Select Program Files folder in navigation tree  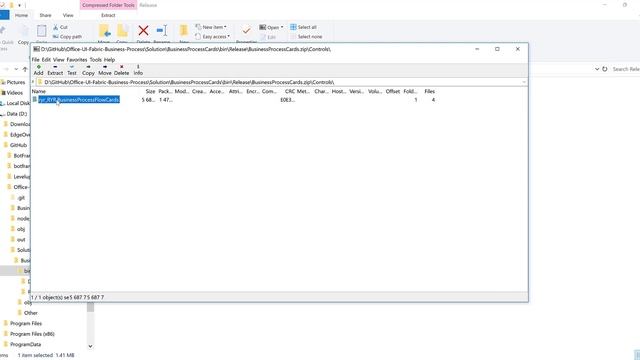point(26,323)
